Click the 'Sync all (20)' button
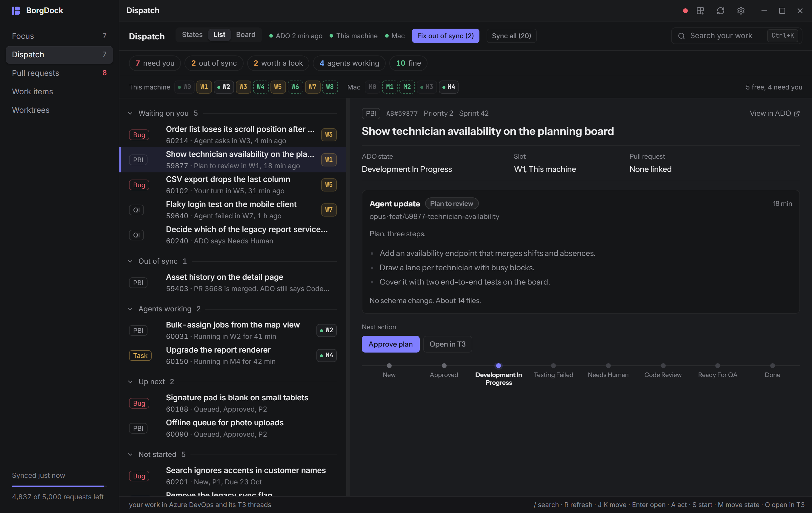Viewport: 812px width, 513px height. point(511,36)
